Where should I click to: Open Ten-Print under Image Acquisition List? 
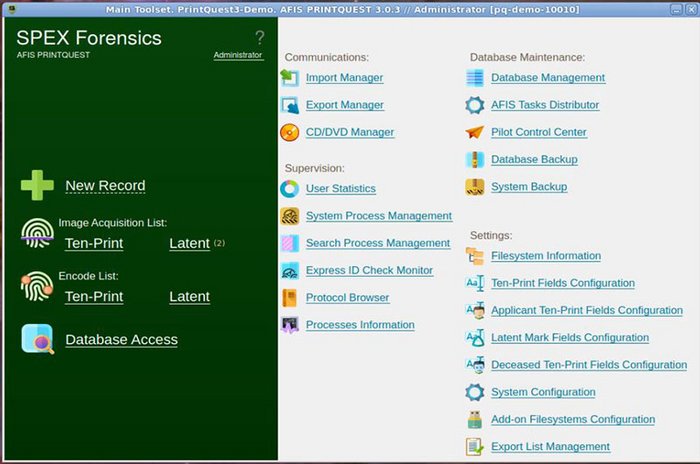(x=94, y=243)
